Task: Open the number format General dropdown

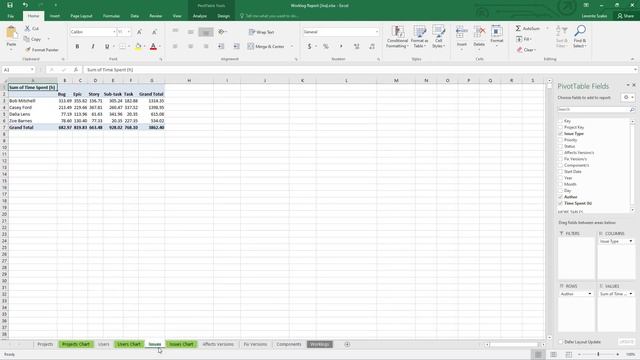Action: [376, 32]
